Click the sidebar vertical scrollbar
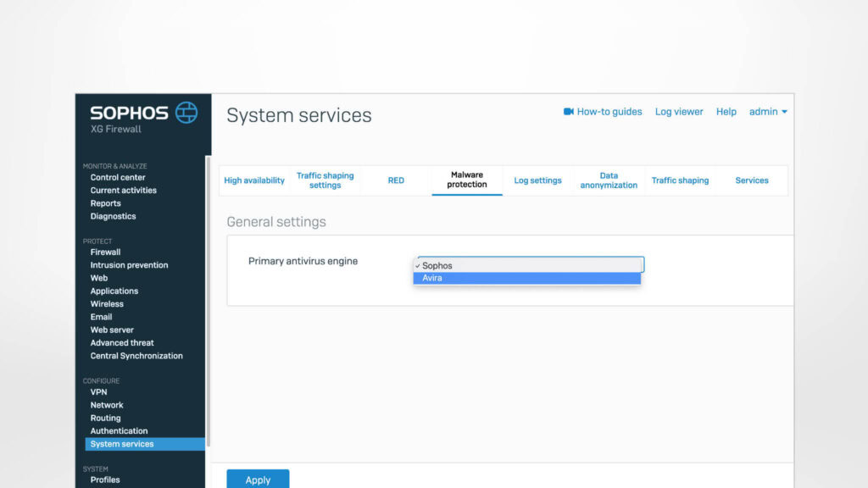 coord(209,302)
